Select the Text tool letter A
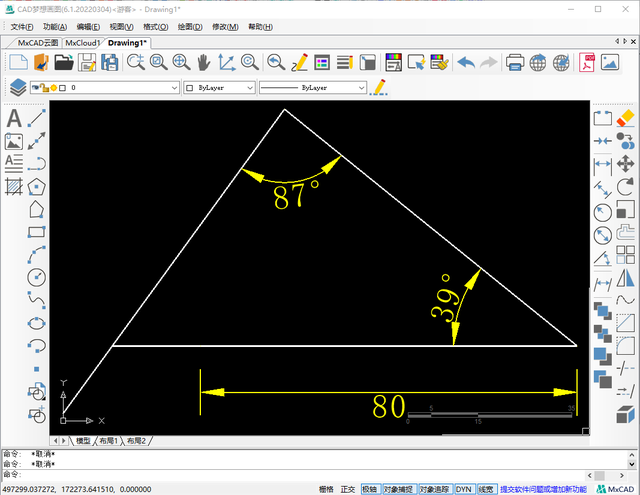640x495 pixels. click(x=14, y=119)
